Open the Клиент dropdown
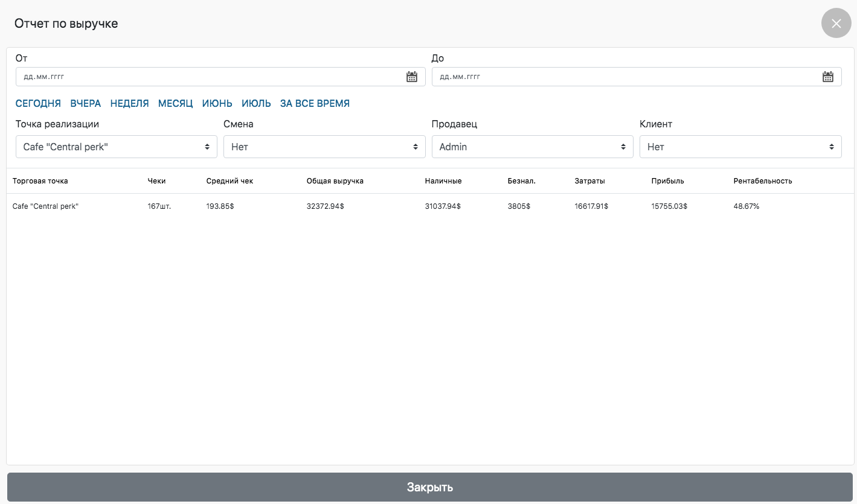Viewport: 857px width, 504px height. 740,147
